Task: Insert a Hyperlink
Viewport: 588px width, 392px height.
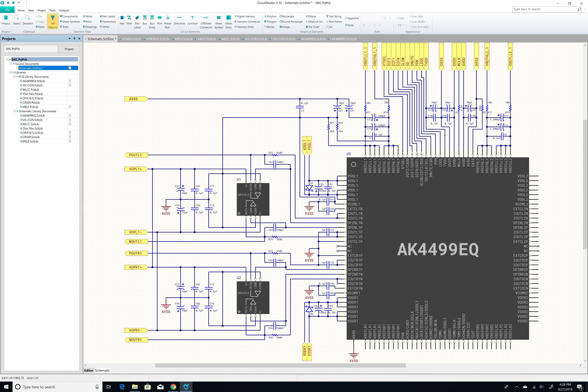Action: tap(352, 18)
